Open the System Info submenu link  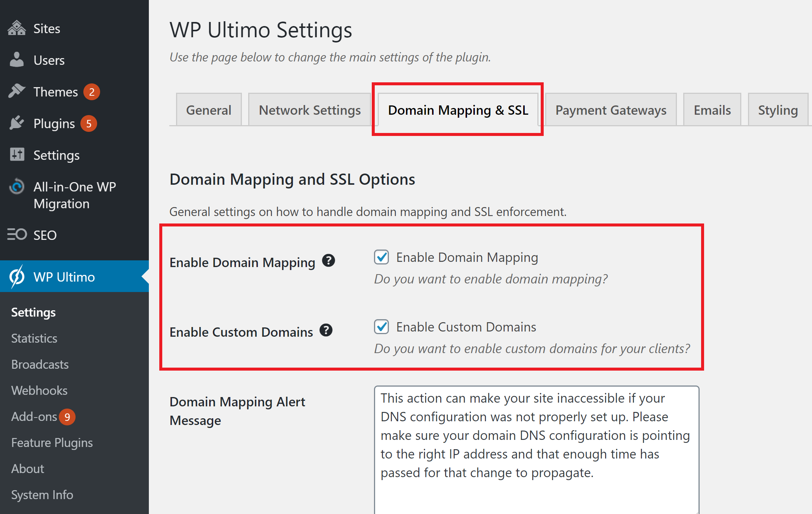coord(42,495)
